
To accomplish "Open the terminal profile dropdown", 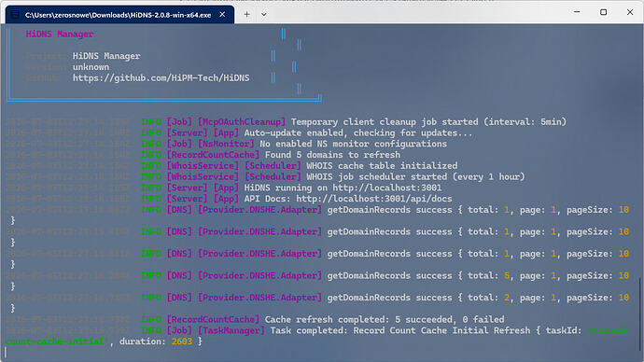I will pos(264,14).
